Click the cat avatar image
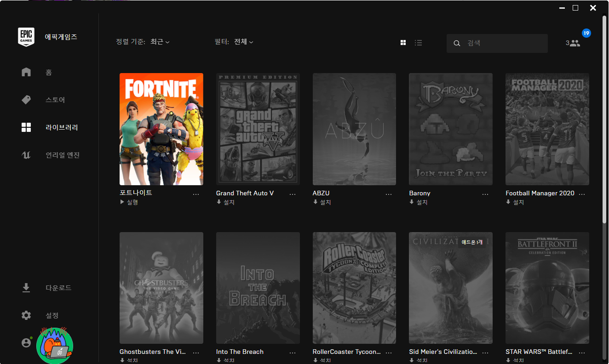609x364 pixels. tap(55, 346)
